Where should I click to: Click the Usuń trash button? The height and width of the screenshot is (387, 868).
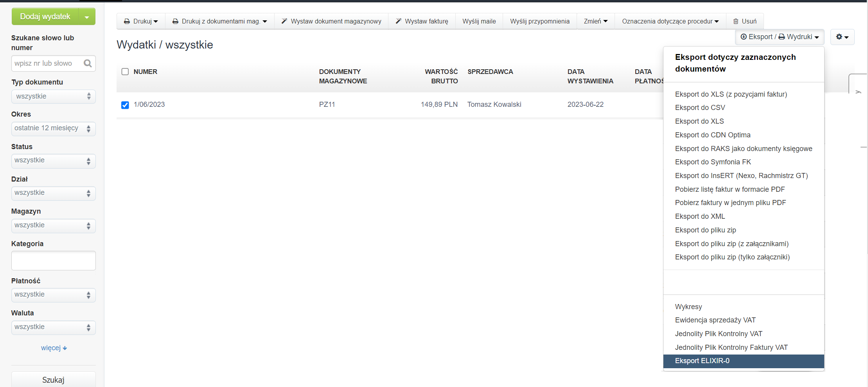coord(745,21)
